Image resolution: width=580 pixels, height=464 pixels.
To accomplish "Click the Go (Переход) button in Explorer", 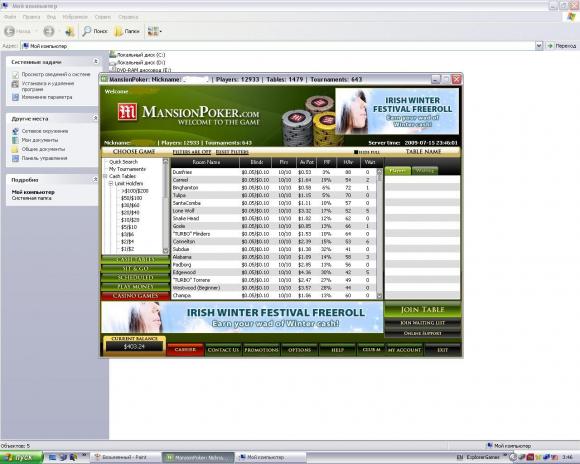I will pyautogui.click(x=562, y=46).
